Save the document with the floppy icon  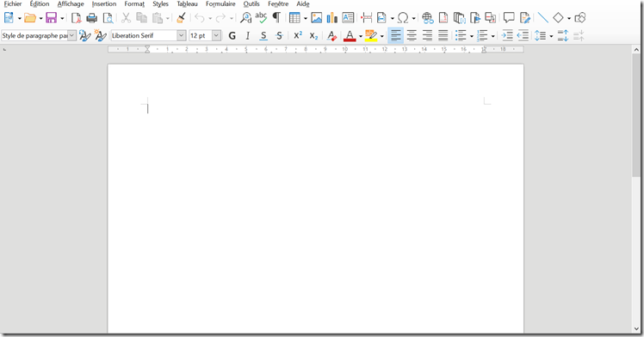[52, 18]
